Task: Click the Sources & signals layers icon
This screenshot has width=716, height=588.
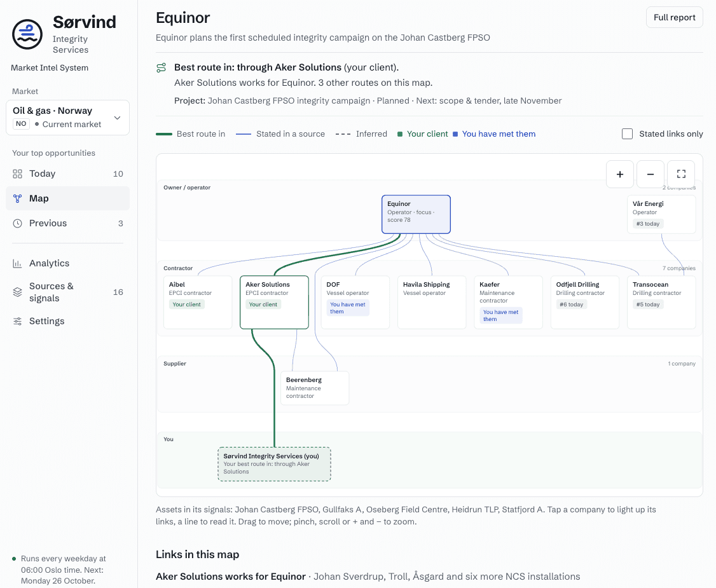Action: pos(17,292)
